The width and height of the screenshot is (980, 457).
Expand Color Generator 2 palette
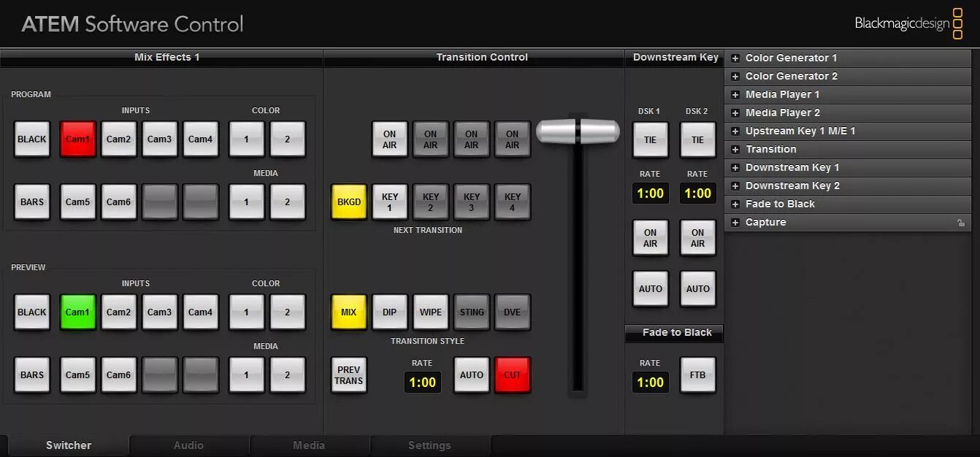[848, 76]
